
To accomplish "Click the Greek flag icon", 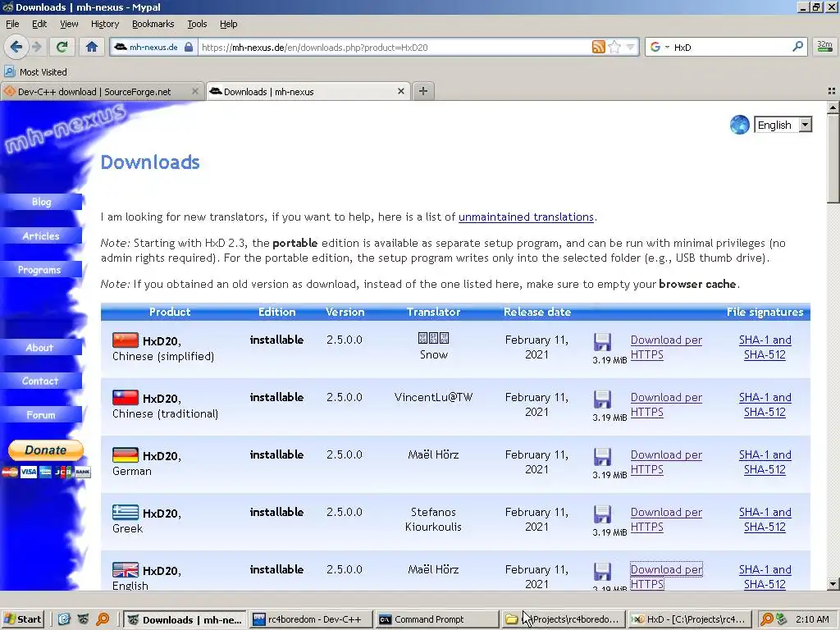I will 126,512.
